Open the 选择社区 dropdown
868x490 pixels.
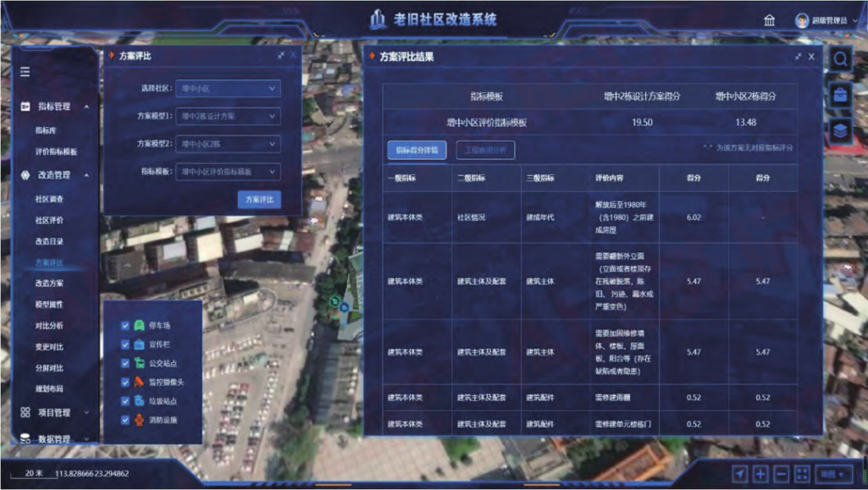(x=229, y=88)
